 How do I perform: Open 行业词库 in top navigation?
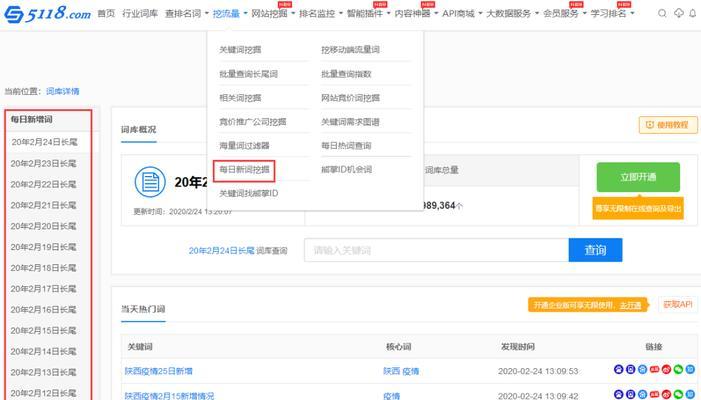point(140,13)
